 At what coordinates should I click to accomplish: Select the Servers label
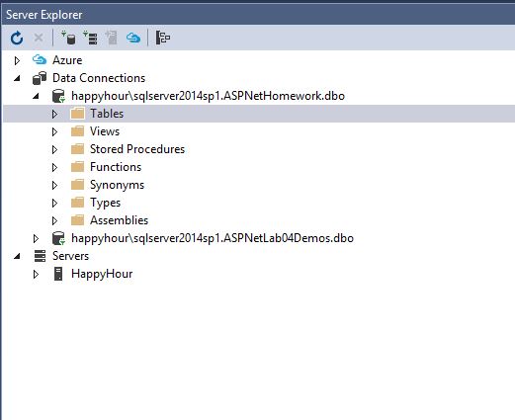tap(70, 256)
